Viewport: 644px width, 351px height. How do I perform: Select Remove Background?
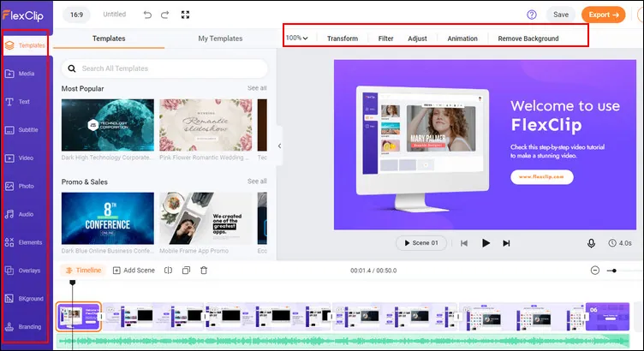[x=528, y=39]
